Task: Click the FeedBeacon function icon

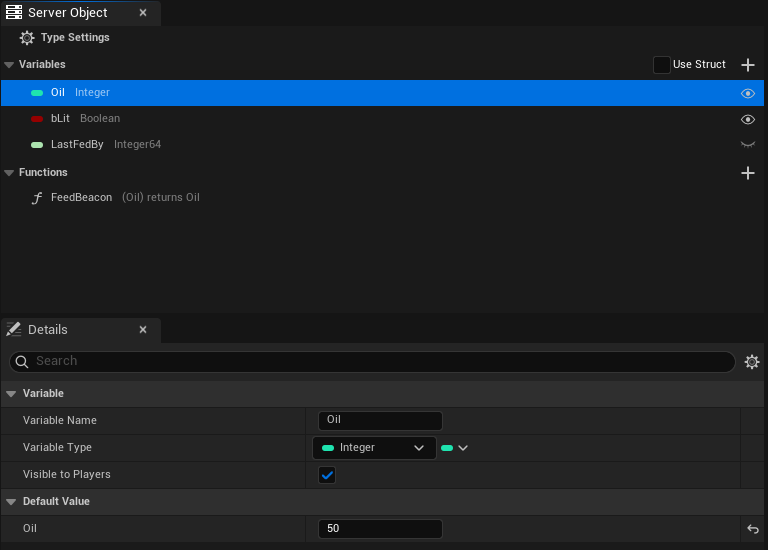Action: [x=37, y=198]
